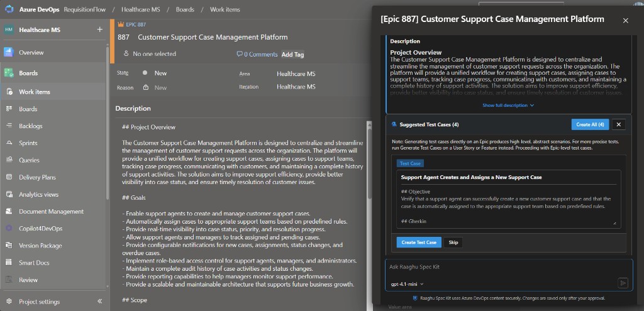Open the top-level Boards hub icon
Viewport: 644px width, 311px height.
(x=9, y=73)
